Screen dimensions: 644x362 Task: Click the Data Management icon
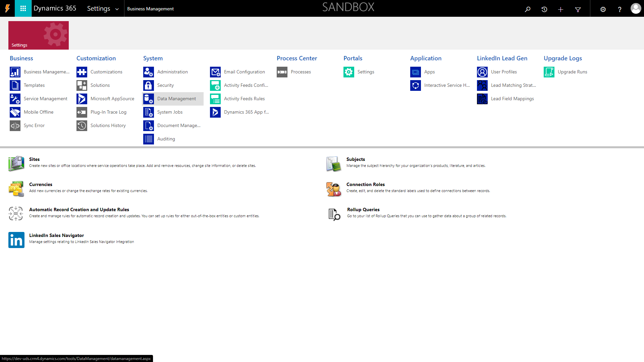[149, 99]
